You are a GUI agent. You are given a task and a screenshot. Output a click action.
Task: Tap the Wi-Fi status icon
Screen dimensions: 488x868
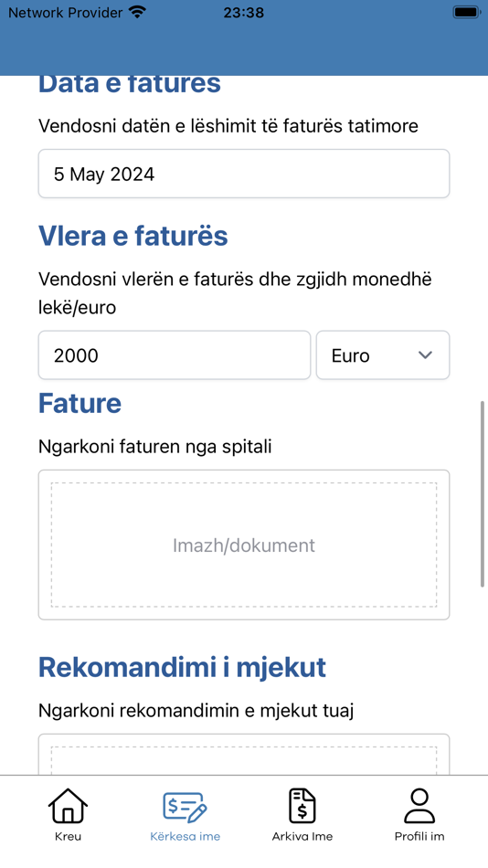tap(137, 12)
